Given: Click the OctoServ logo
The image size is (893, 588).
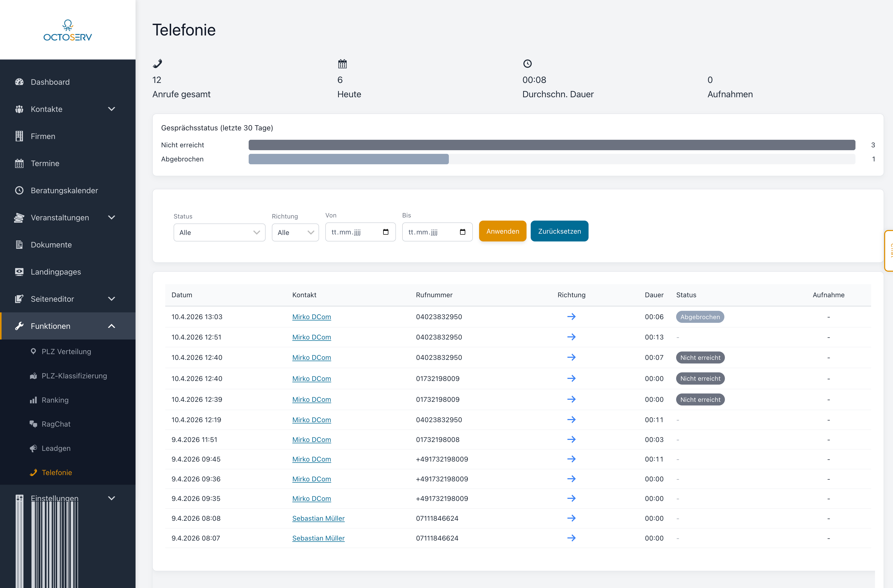Looking at the screenshot, I should click(68, 30).
